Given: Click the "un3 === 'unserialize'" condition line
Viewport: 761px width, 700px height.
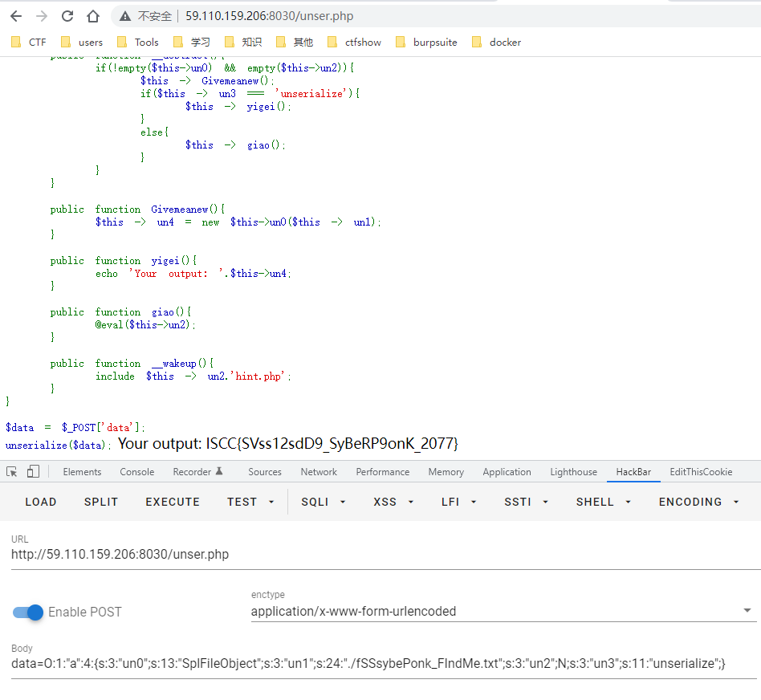Looking at the screenshot, I should [250, 94].
